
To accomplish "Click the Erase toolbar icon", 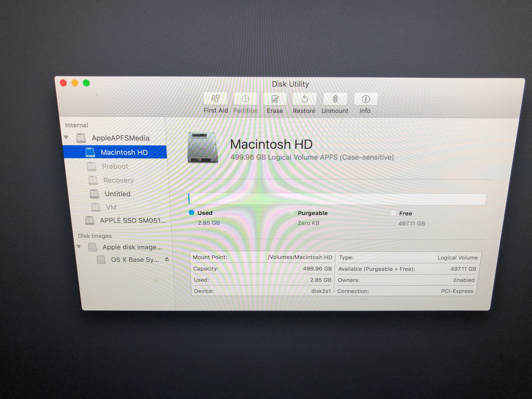I will 275,99.
